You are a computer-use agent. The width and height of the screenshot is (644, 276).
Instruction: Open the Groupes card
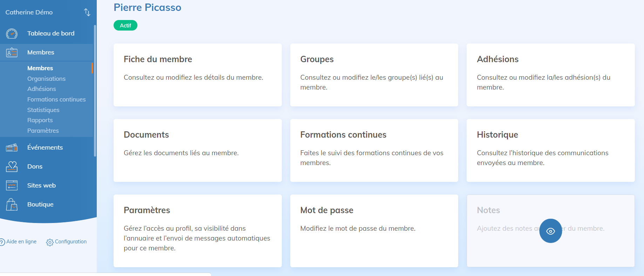tap(374, 75)
